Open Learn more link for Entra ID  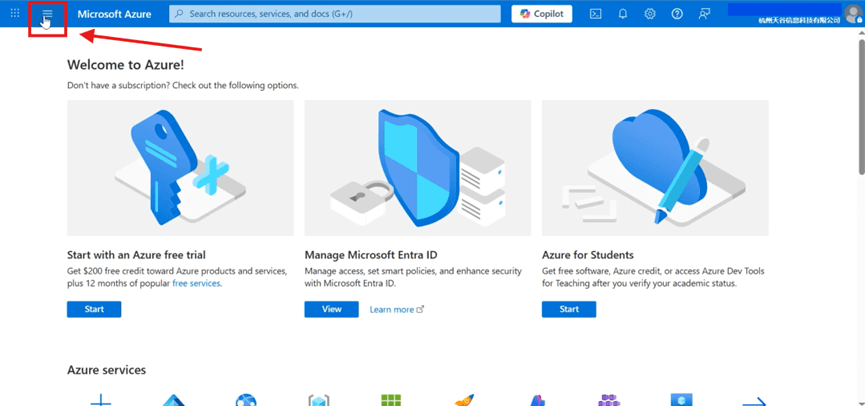tap(397, 309)
